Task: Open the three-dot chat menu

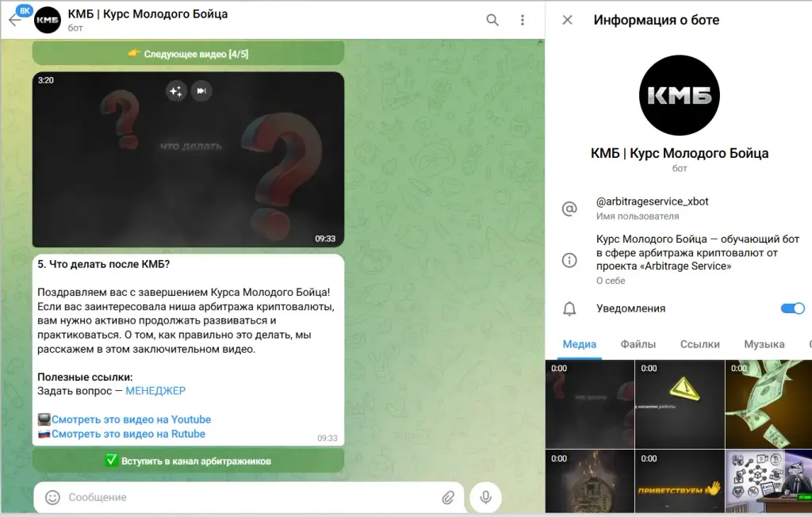Action: click(522, 20)
